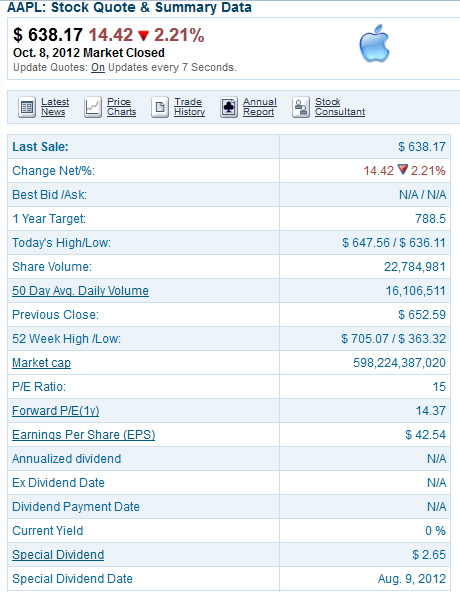
Task: Click the red triangle in Change Net row
Action: [x=403, y=170]
